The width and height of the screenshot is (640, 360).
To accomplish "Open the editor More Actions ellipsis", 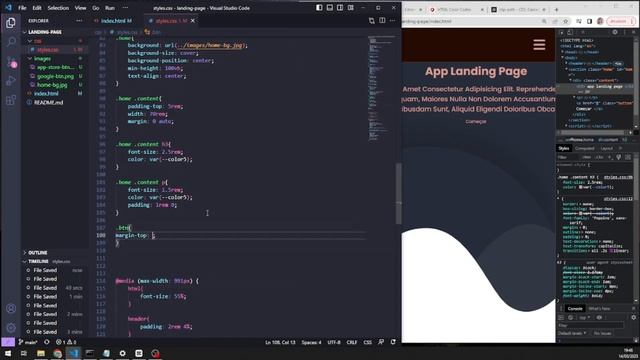I will click(x=393, y=20).
